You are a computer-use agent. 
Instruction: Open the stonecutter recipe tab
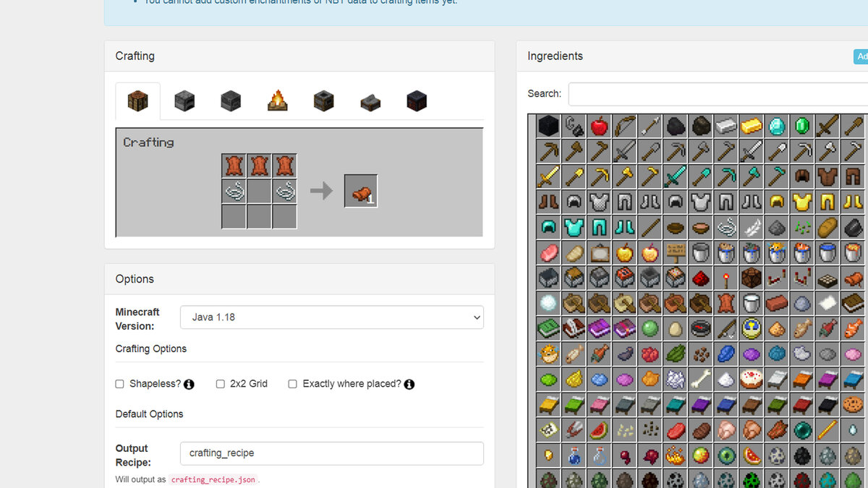[x=370, y=101]
